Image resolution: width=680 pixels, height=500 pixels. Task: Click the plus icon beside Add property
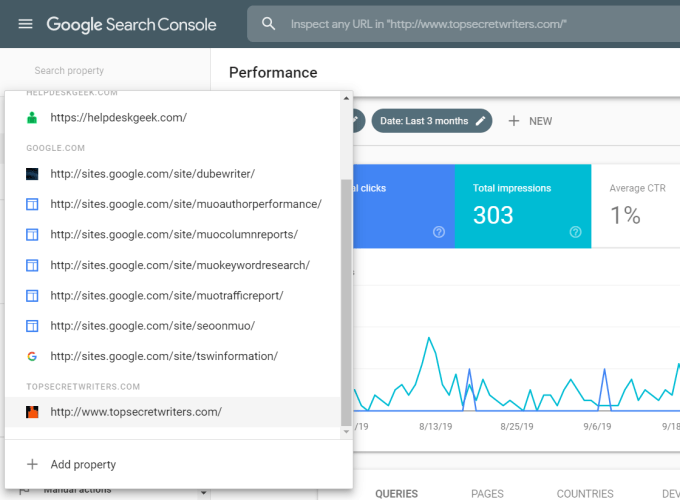[32, 464]
